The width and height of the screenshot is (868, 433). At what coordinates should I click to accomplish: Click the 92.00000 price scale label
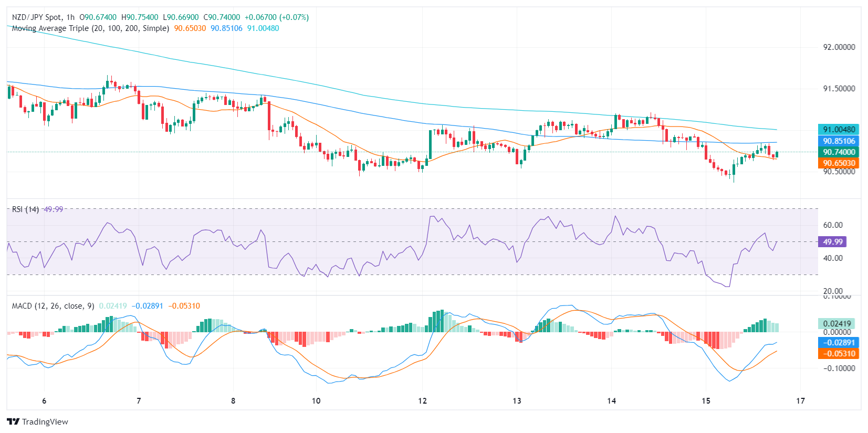coord(839,47)
